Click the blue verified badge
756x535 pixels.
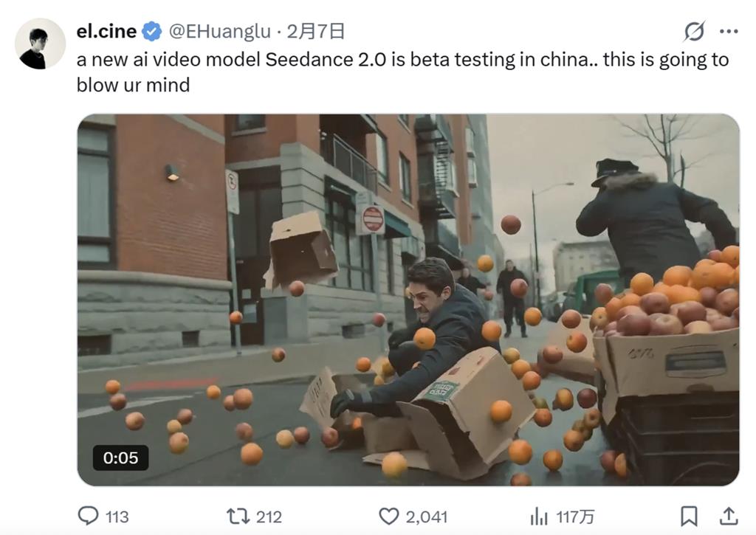[x=152, y=31]
